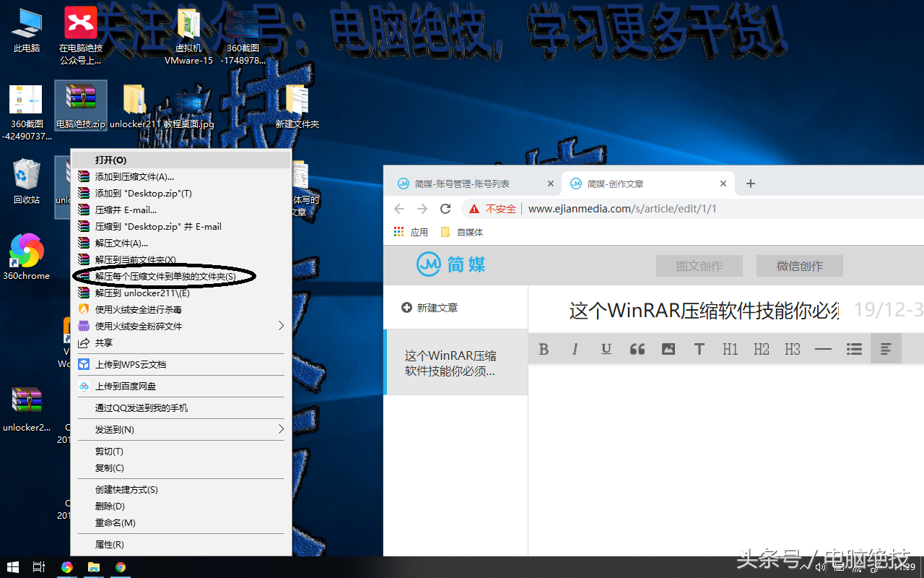Viewport: 924px width, 578px height.
Task: Select the 这个WinRAR压缩软件技能 article entry
Action: [x=456, y=363]
